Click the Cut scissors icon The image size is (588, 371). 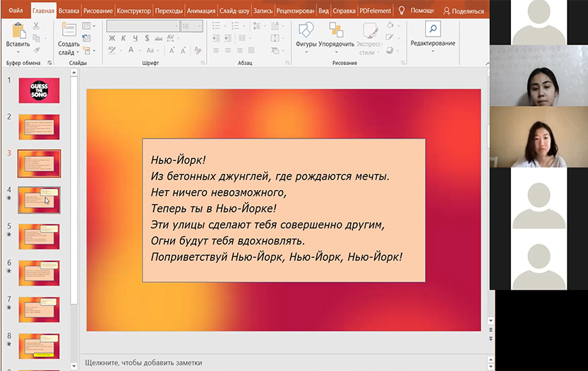[36, 26]
